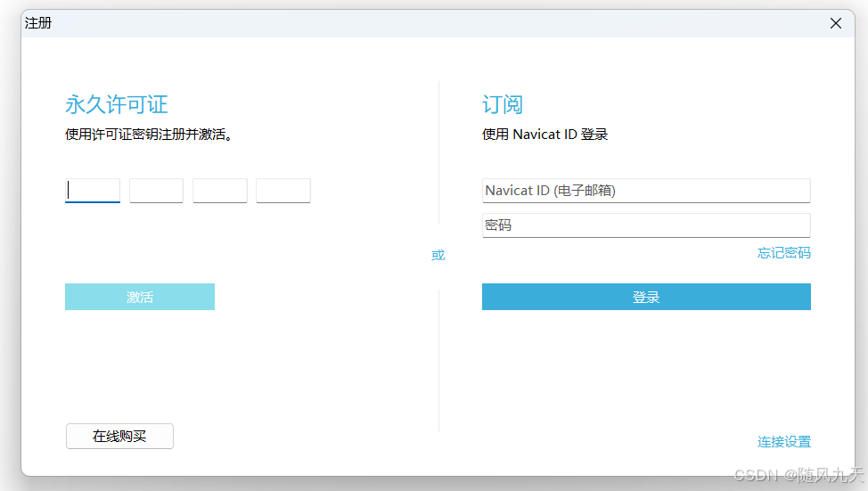The width and height of the screenshot is (868, 491).
Task: Select the second license key segment field
Action: click(x=156, y=191)
